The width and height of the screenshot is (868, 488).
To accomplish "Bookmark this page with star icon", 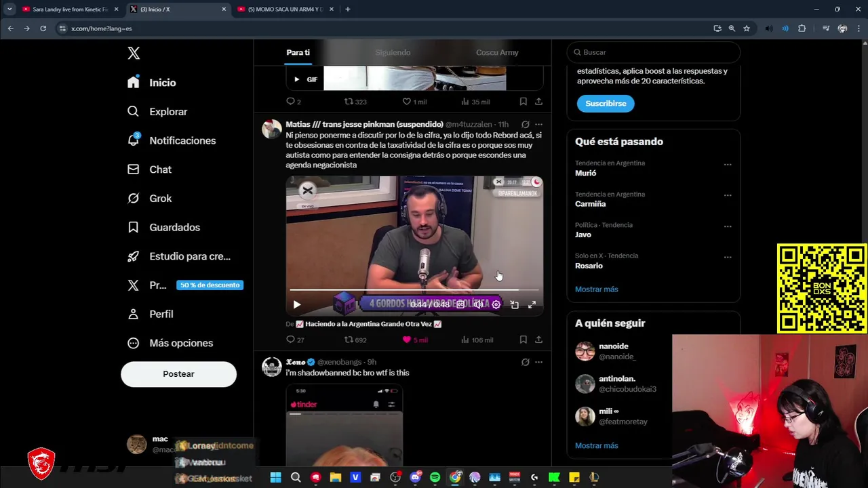I will click(747, 28).
